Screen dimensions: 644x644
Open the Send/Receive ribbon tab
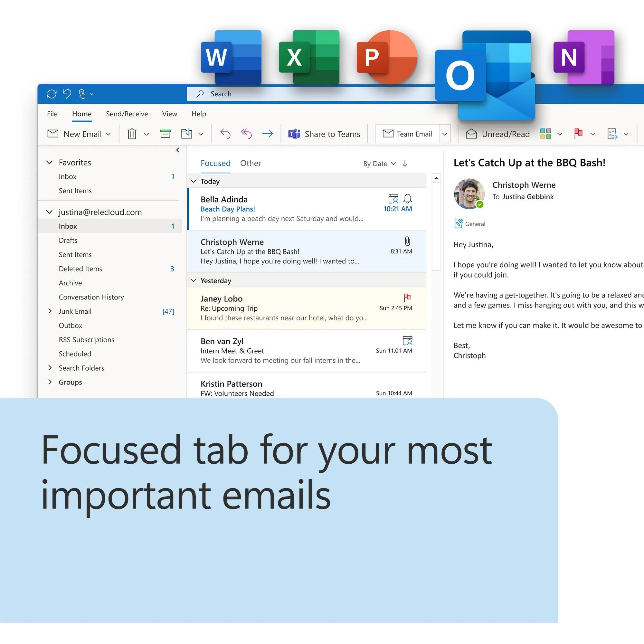[x=127, y=114]
